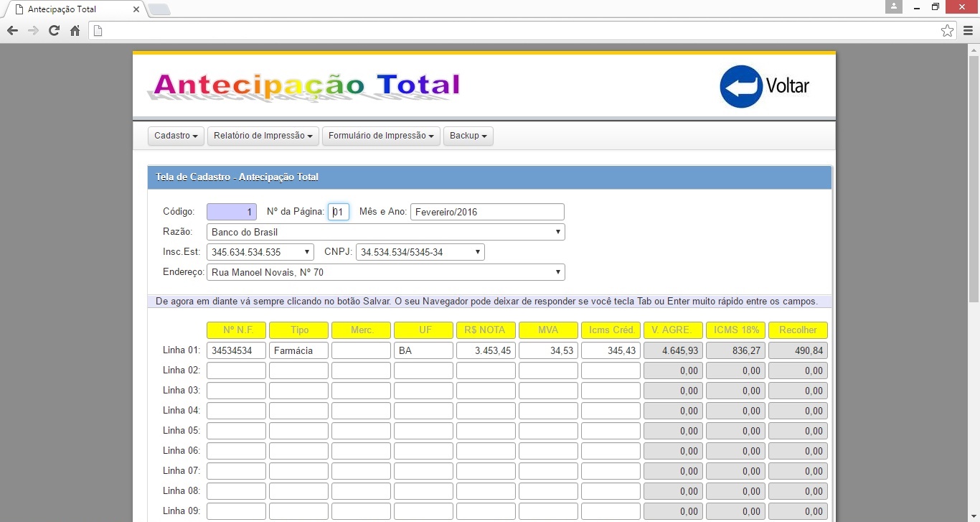Go to browser home page icon
Image resolution: width=980 pixels, height=522 pixels.
click(x=75, y=31)
